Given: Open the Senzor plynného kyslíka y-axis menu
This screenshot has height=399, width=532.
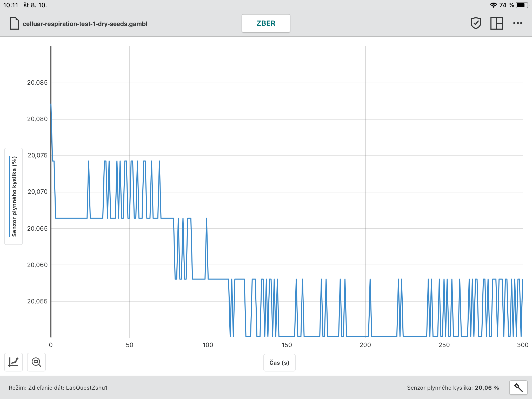Looking at the screenshot, I should coord(14,196).
